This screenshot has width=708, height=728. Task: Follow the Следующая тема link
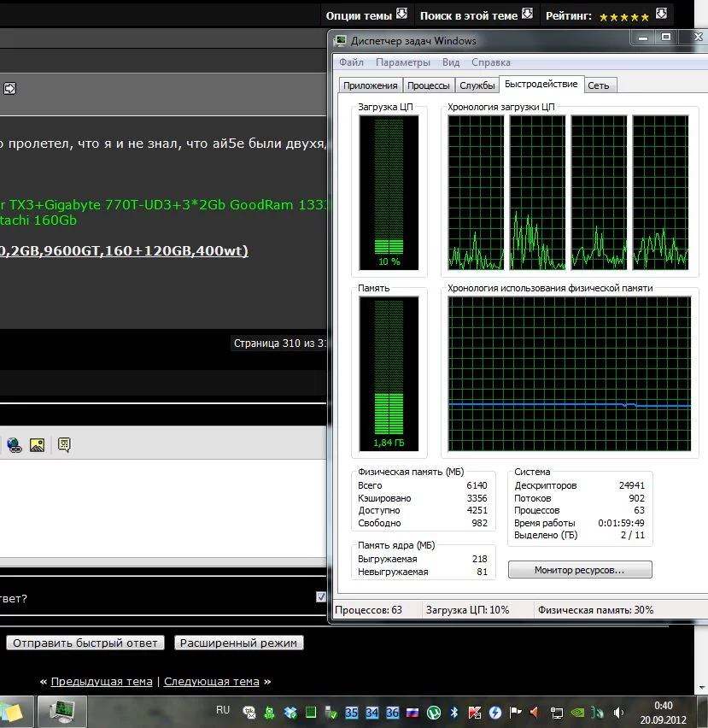click(x=211, y=681)
